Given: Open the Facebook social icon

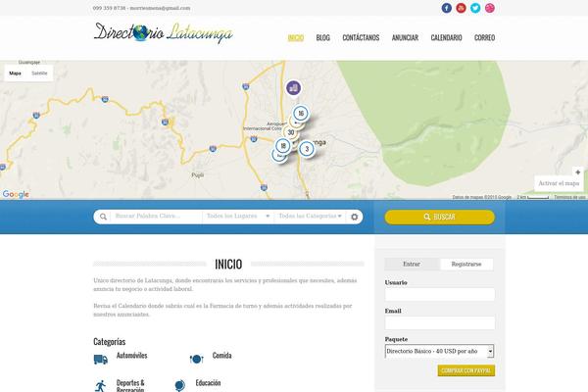Looking at the screenshot, I should click(x=446, y=8).
